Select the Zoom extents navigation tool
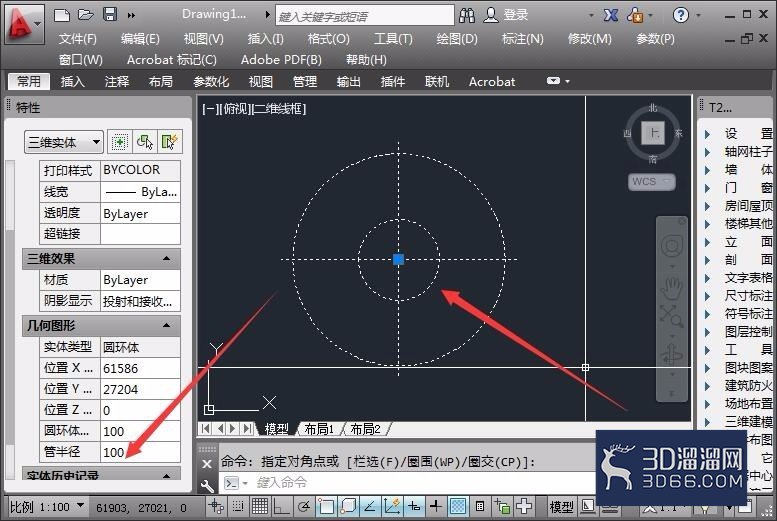 click(672, 316)
